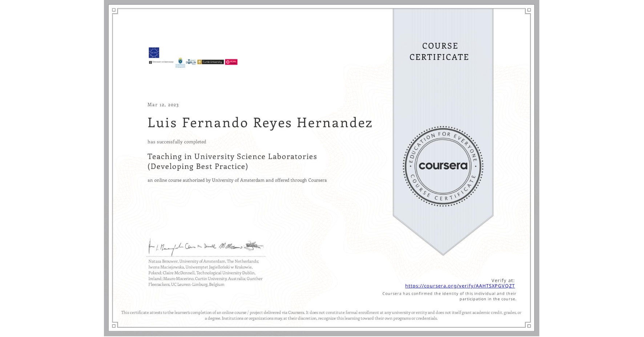The height and width of the screenshot is (337, 644).
Task: Click the 'Iwona Maciejowska' signatory line
Action: [200, 267]
